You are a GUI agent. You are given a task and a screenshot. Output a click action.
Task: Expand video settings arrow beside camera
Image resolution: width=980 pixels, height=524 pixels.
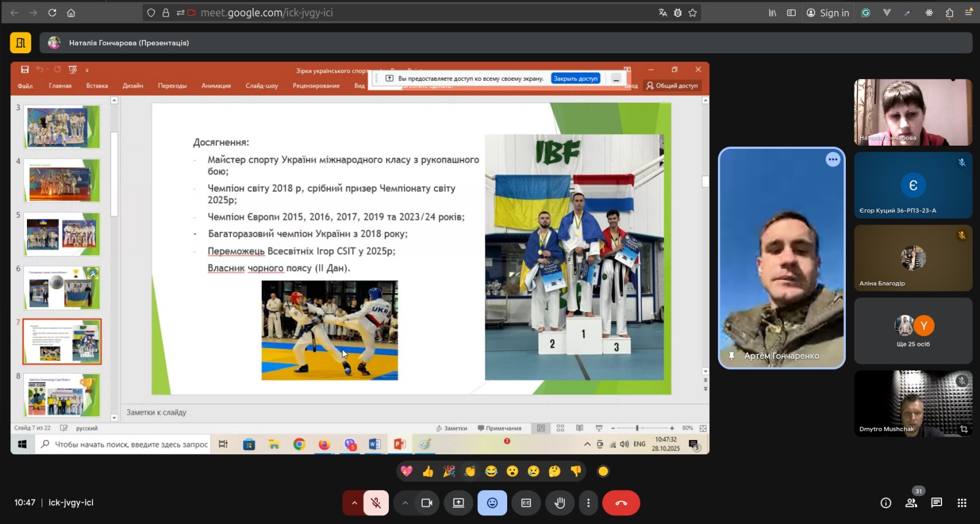[405, 503]
